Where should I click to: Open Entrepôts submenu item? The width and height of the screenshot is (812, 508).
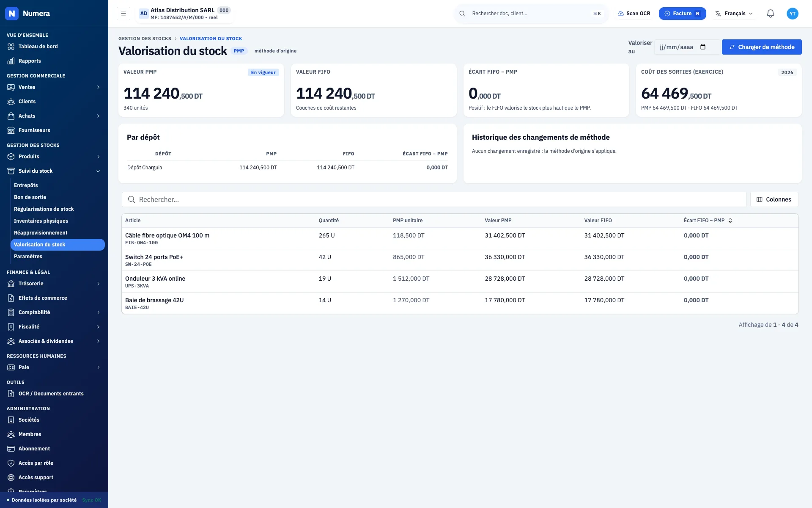[x=58, y=185]
